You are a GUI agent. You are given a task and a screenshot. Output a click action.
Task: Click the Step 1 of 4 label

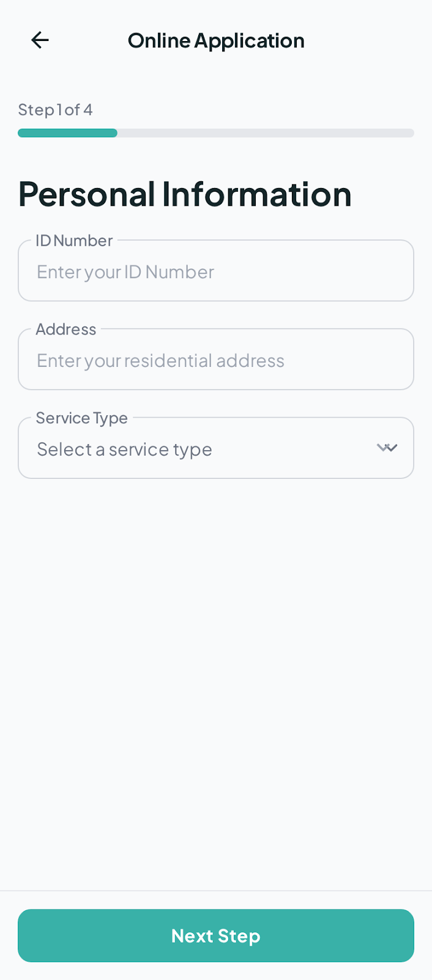(55, 110)
